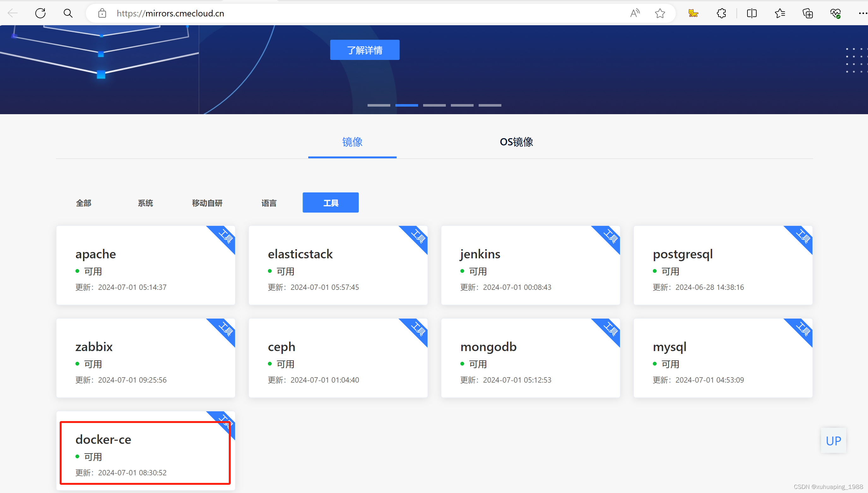Open the mysql mirror card
Viewport: 868px width, 493px height.
pos(723,358)
